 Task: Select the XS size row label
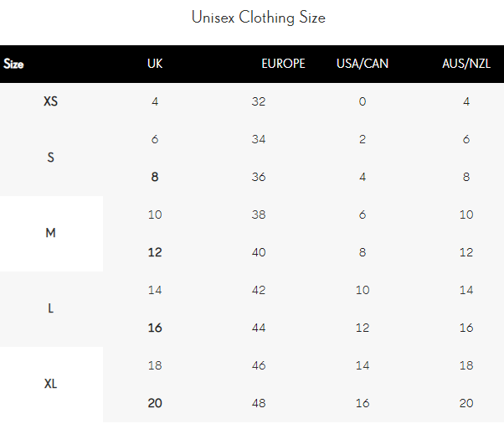click(x=51, y=101)
